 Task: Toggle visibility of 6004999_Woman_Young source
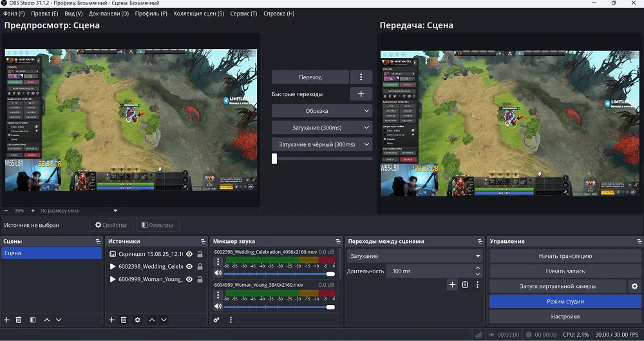coord(189,280)
